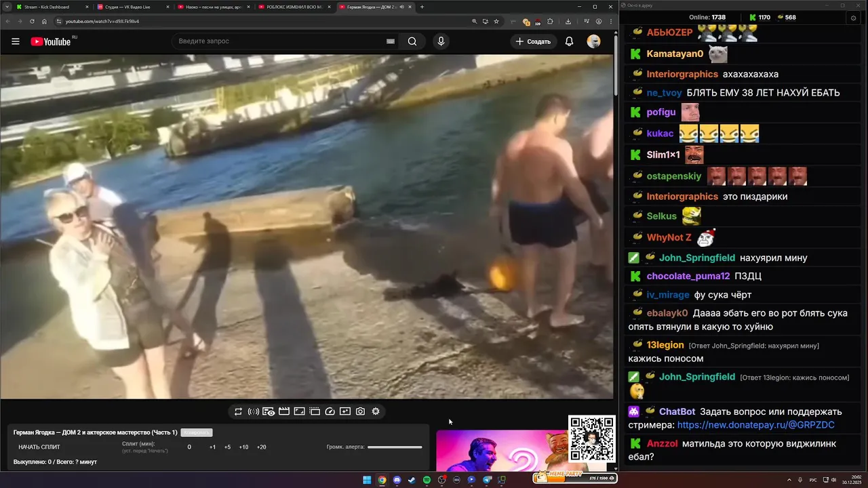Open the YouTube hamburger guide menu

[x=16, y=41]
